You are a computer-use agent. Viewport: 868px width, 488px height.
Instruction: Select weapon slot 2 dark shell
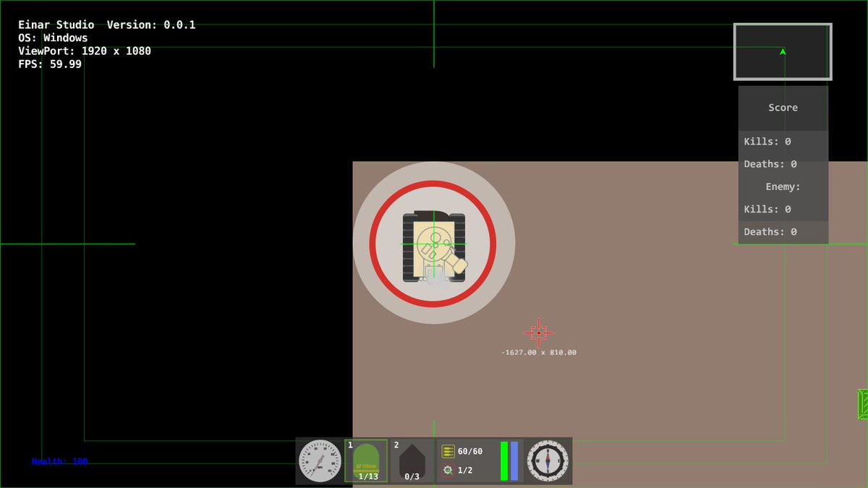[412, 460]
